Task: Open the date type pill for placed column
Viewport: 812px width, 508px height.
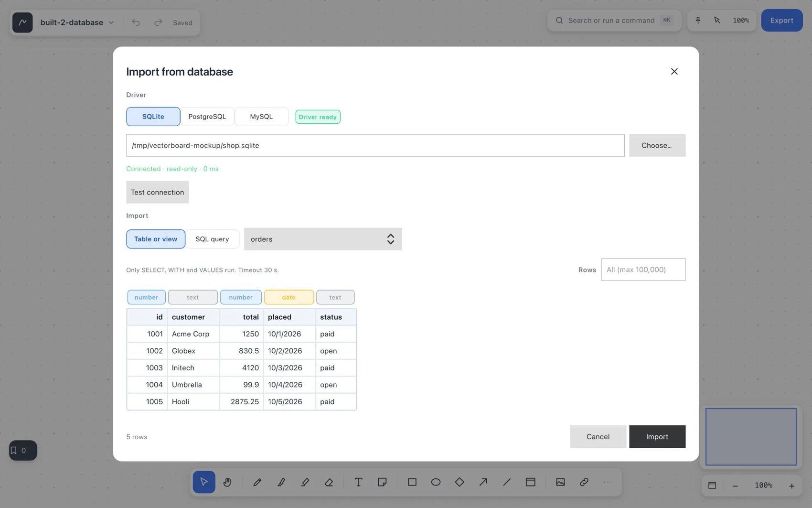Action: coord(289,297)
